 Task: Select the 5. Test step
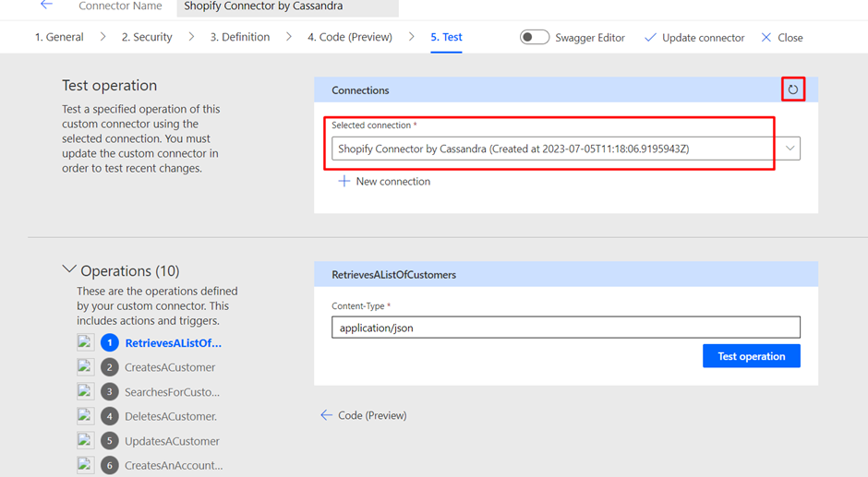(446, 37)
